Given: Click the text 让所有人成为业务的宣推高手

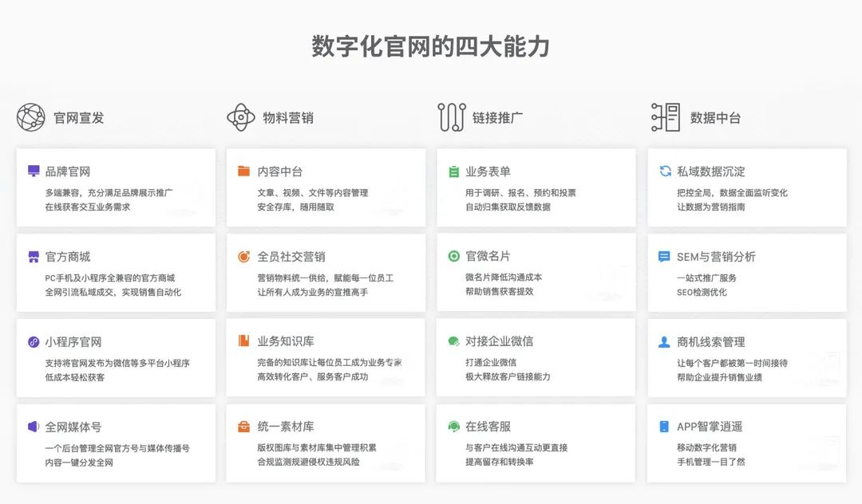Looking at the screenshot, I should pyautogui.click(x=312, y=292).
